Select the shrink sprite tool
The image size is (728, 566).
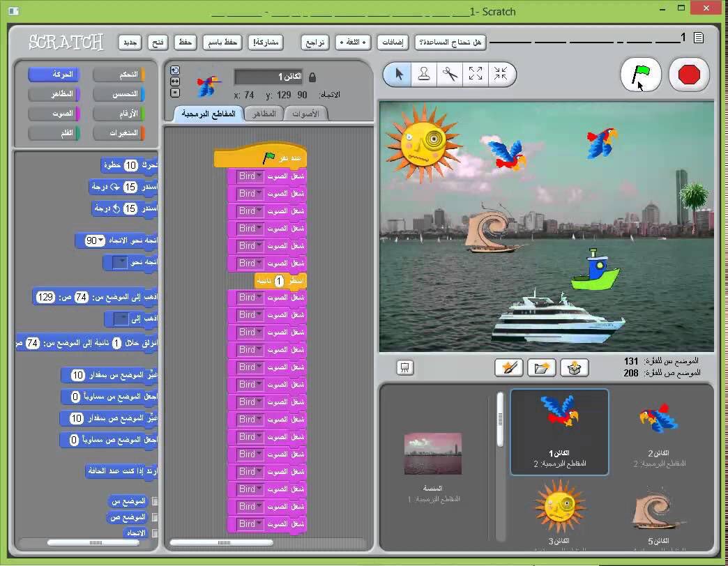(x=501, y=74)
